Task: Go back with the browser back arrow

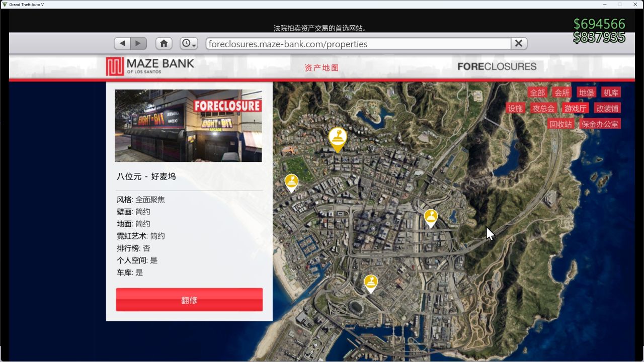Action: 122,44
